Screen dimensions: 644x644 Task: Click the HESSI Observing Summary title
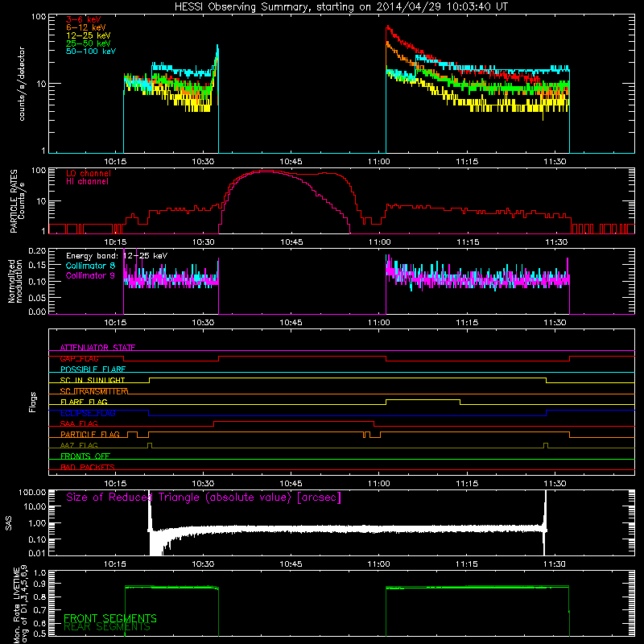coord(341,7)
